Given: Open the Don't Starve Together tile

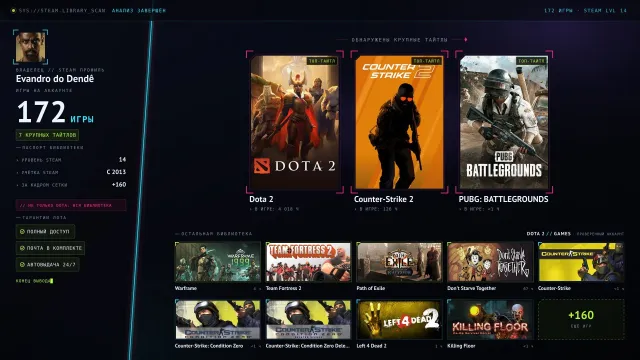Looking at the screenshot, I should coord(490,262).
